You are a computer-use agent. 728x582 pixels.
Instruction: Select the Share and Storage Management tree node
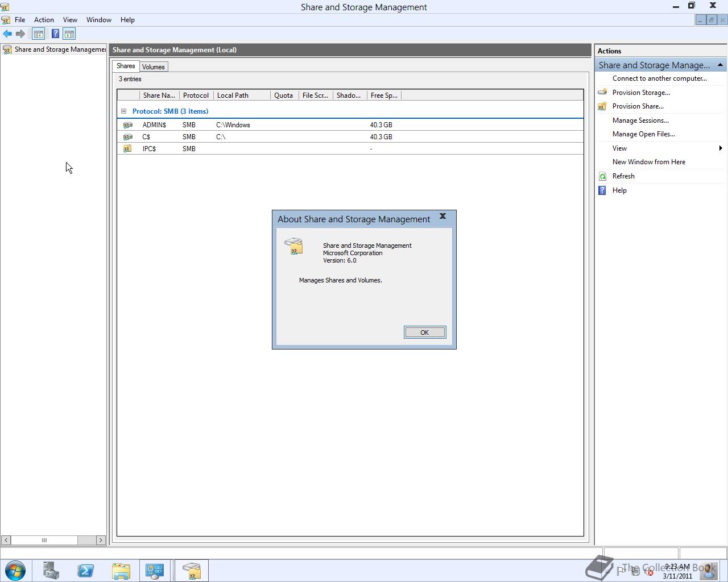pyautogui.click(x=60, y=49)
